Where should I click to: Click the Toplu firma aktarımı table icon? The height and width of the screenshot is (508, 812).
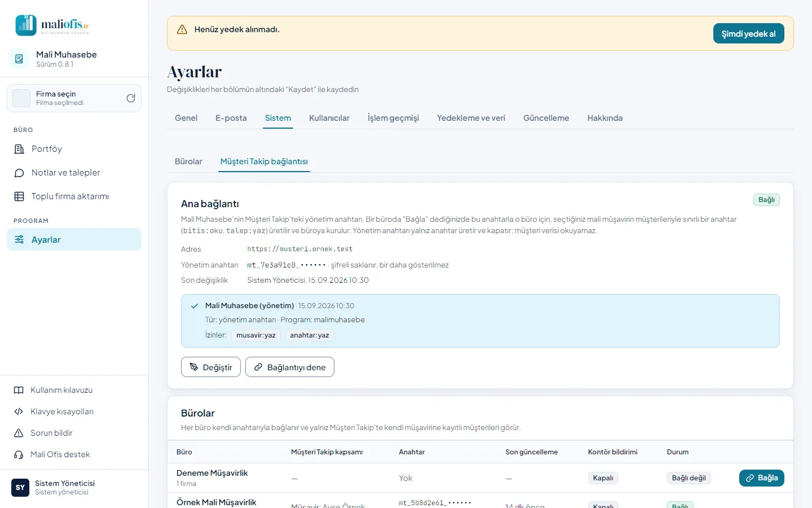pos(19,196)
